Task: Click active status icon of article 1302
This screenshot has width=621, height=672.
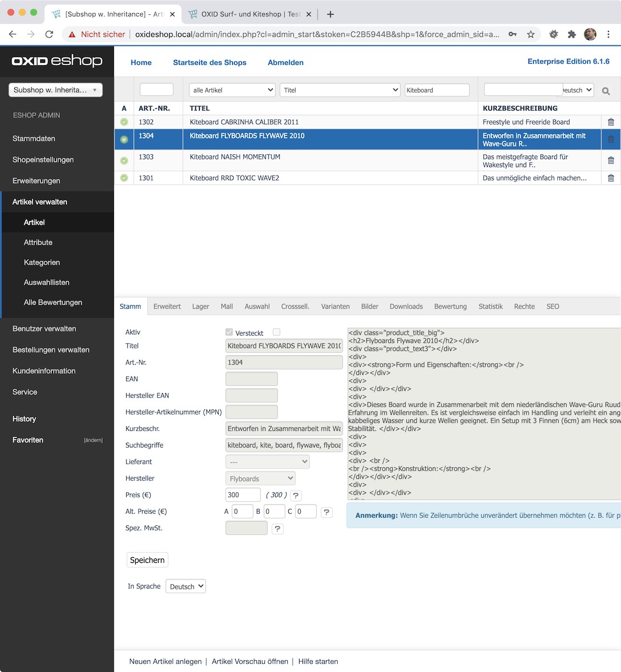Action: pos(124,122)
